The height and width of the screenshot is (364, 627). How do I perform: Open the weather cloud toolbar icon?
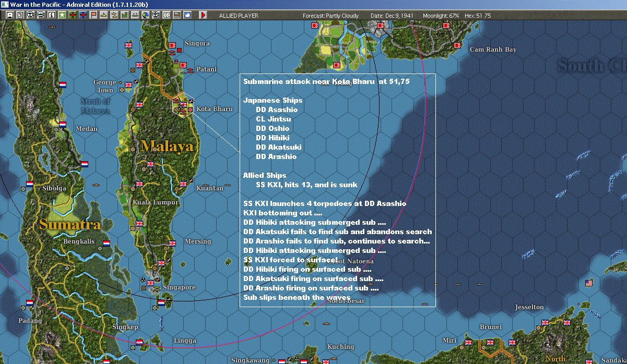click(187, 16)
